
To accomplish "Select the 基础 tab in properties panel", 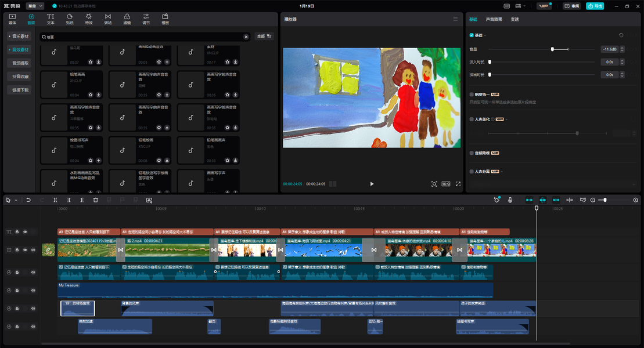I will point(473,19).
